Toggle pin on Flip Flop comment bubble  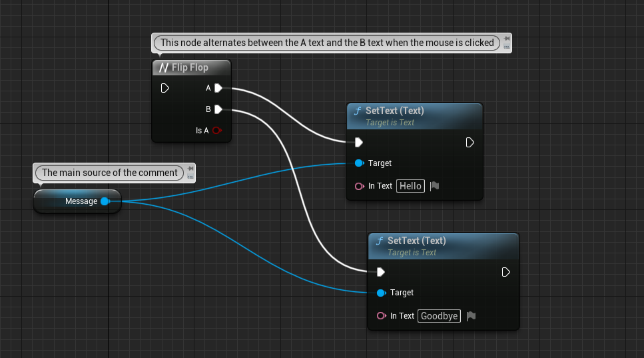click(507, 39)
